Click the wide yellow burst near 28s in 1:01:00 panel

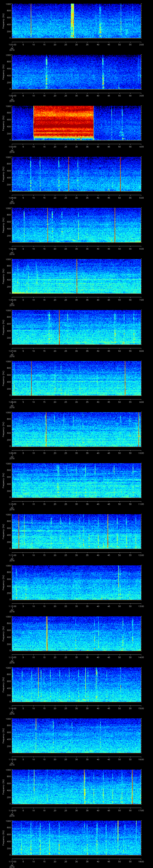pyautogui.click(x=72, y=20)
